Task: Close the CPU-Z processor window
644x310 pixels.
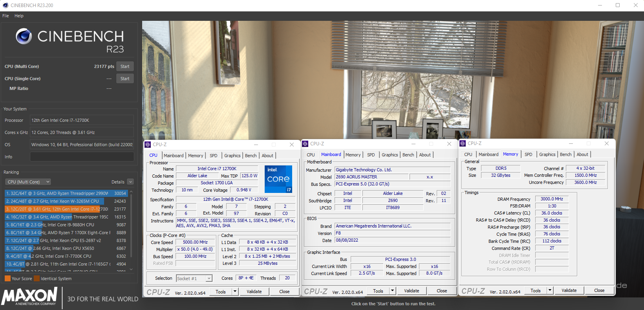Action: (292, 145)
